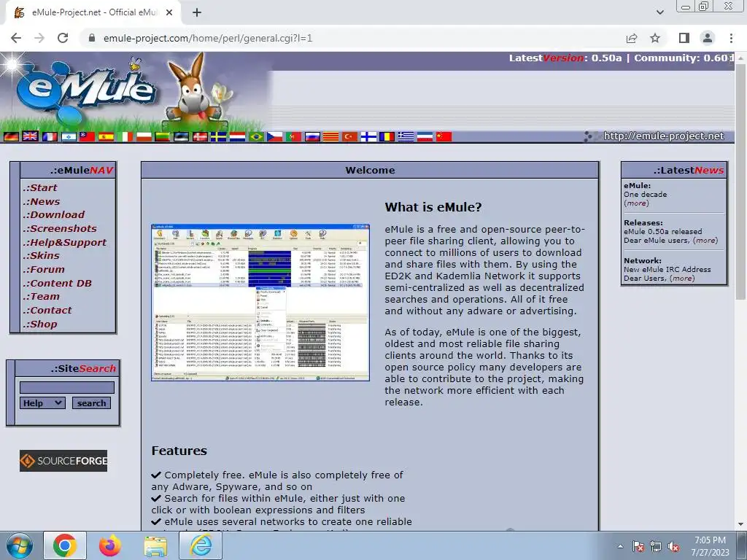Image resolution: width=747 pixels, height=560 pixels.
Task: Select the Taiwan flag language
Action: (88, 136)
